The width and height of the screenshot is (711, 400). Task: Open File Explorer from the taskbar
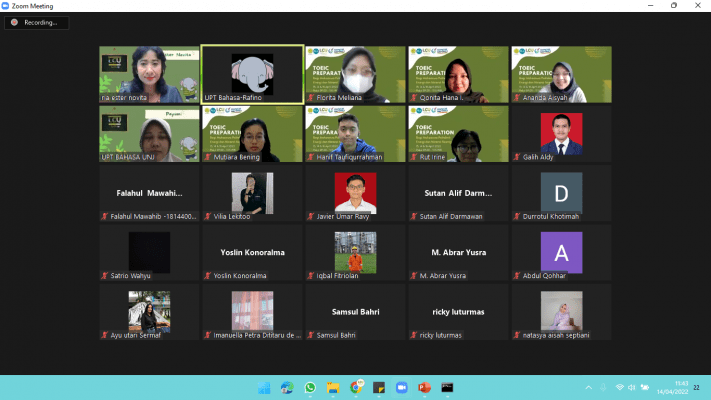(x=333, y=387)
